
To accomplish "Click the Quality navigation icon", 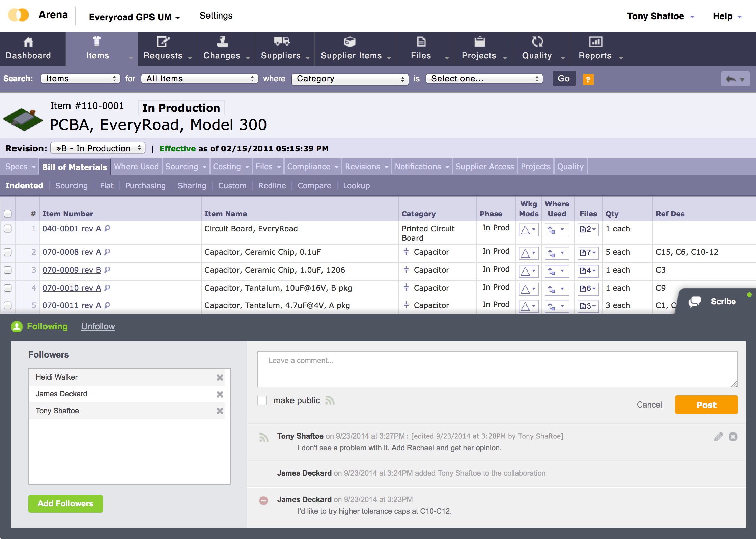I will pos(537,41).
